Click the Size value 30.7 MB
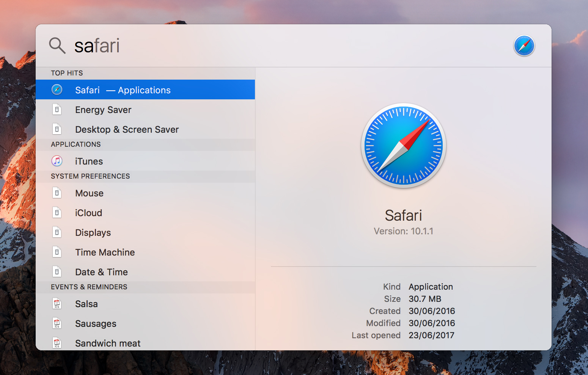Image resolution: width=588 pixels, height=375 pixels. [425, 299]
